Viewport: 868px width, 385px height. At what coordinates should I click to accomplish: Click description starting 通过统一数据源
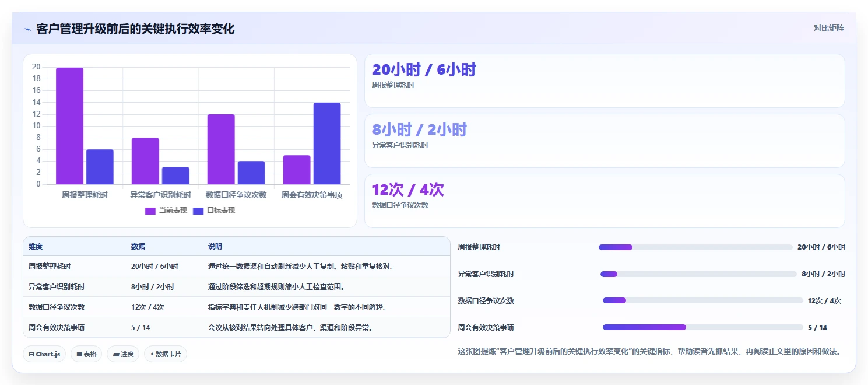[301, 267]
